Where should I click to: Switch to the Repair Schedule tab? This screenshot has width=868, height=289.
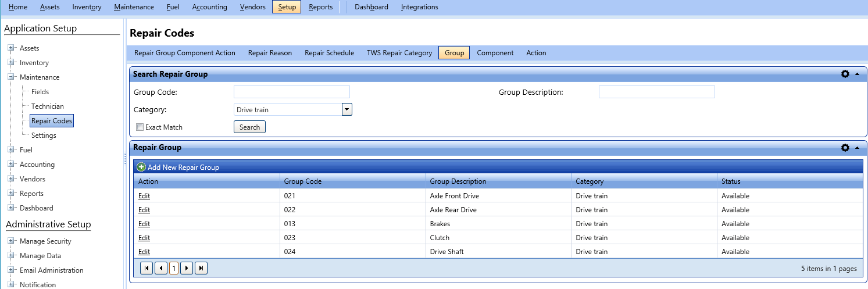pos(329,53)
